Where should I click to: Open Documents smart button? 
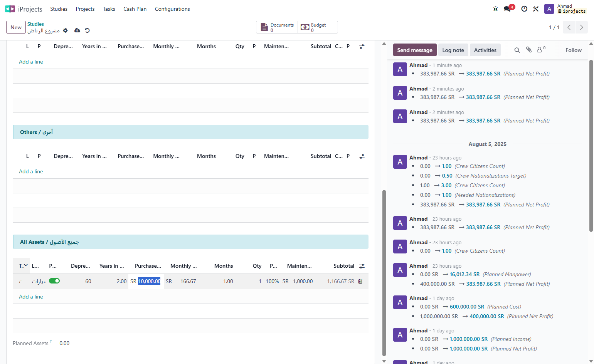[x=277, y=27]
